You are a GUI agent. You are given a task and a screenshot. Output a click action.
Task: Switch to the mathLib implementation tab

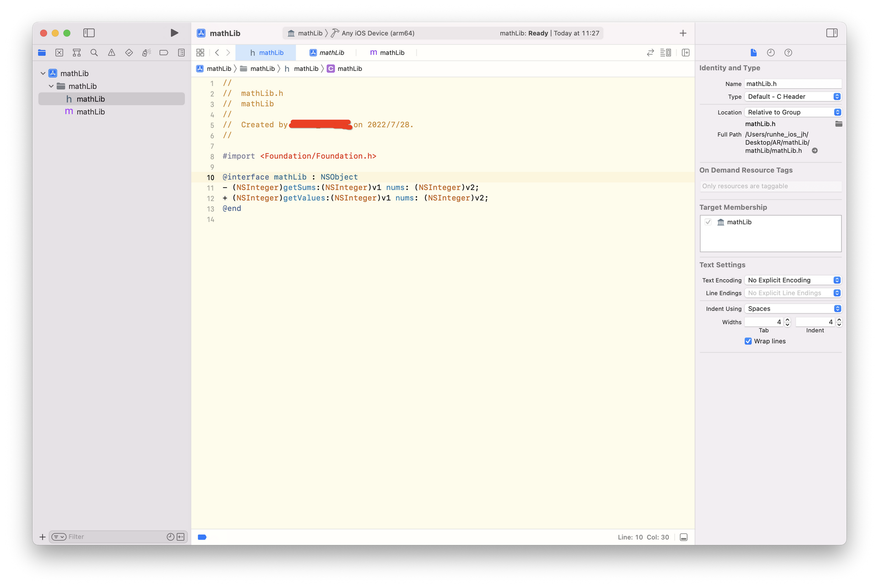click(387, 53)
